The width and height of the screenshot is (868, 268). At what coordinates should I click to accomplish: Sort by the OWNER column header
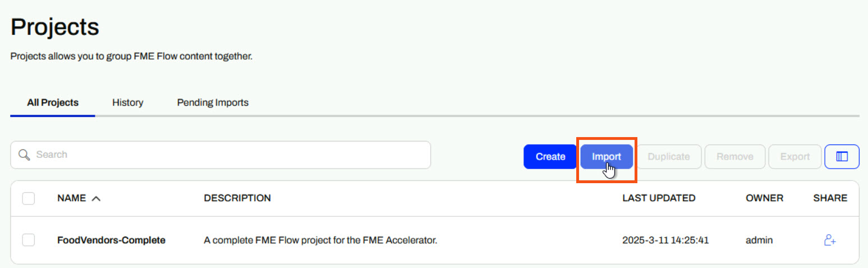pyautogui.click(x=764, y=198)
